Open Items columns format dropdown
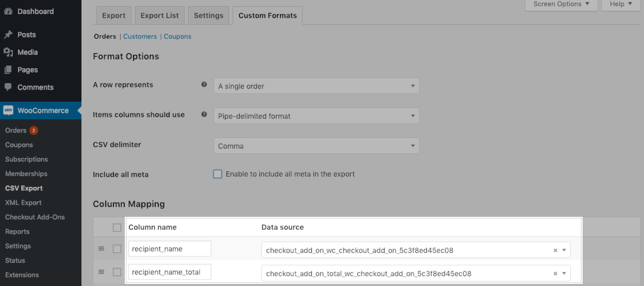 click(316, 116)
